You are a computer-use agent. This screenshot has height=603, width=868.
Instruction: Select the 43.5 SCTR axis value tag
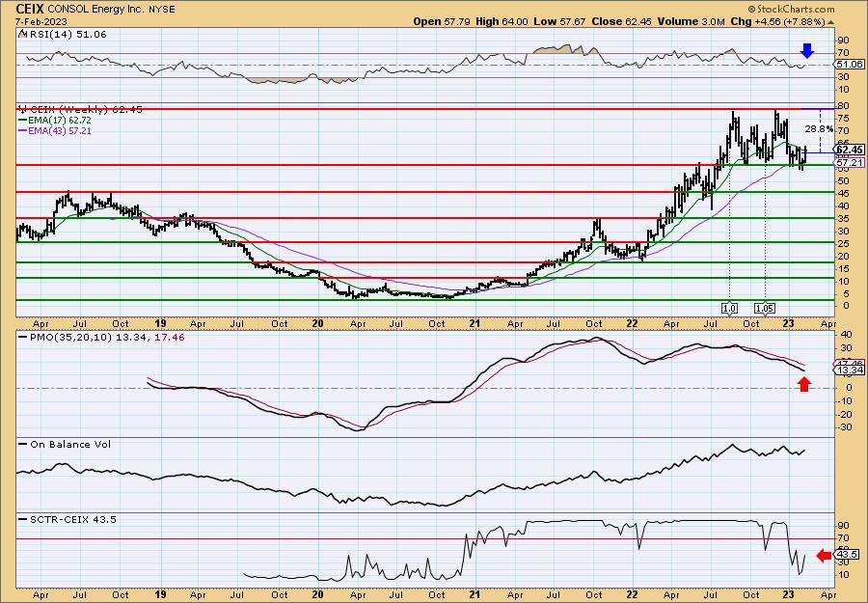[x=848, y=554]
